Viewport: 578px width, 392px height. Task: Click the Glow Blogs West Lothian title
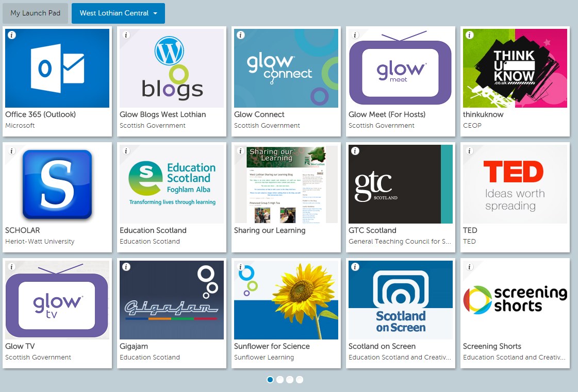162,114
